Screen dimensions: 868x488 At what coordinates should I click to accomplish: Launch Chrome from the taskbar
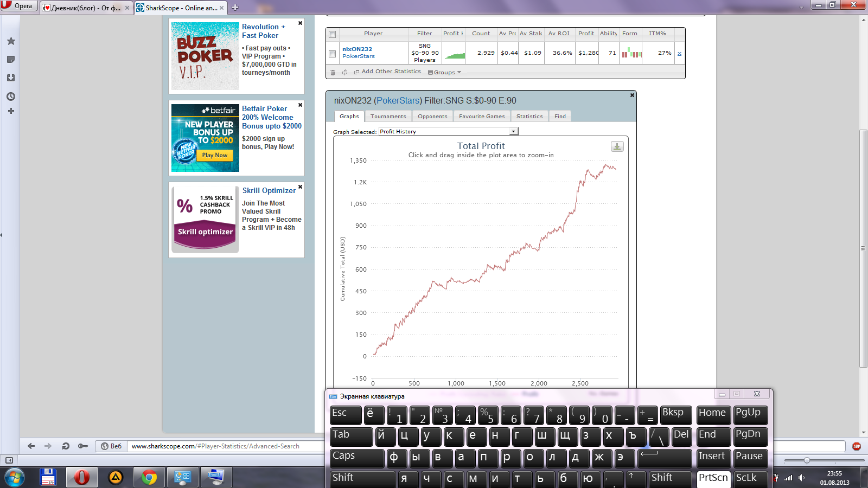(x=149, y=477)
